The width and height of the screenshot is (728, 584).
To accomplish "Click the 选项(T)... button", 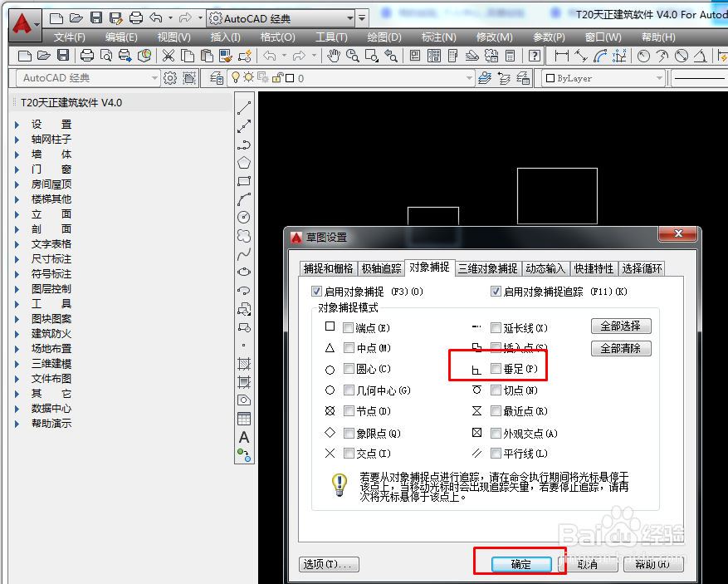I will [329, 564].
